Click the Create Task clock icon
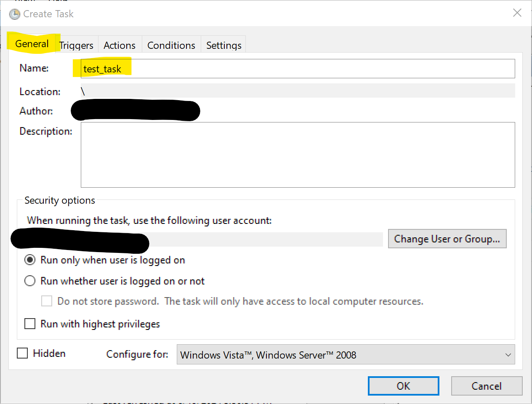Screen dimensions: 532x404 pyautogui.click(x=15, y=14)
